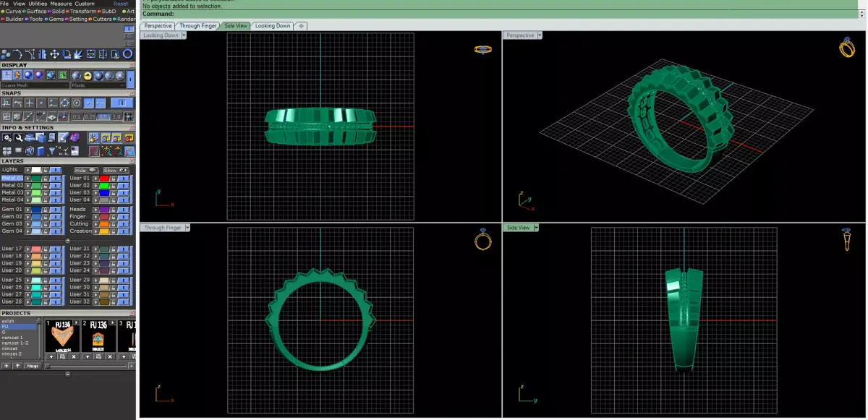The width and height of the screenshot is (868, 420).
Task: Select the nemset 1-2 project folder
Action: [15, 343]
